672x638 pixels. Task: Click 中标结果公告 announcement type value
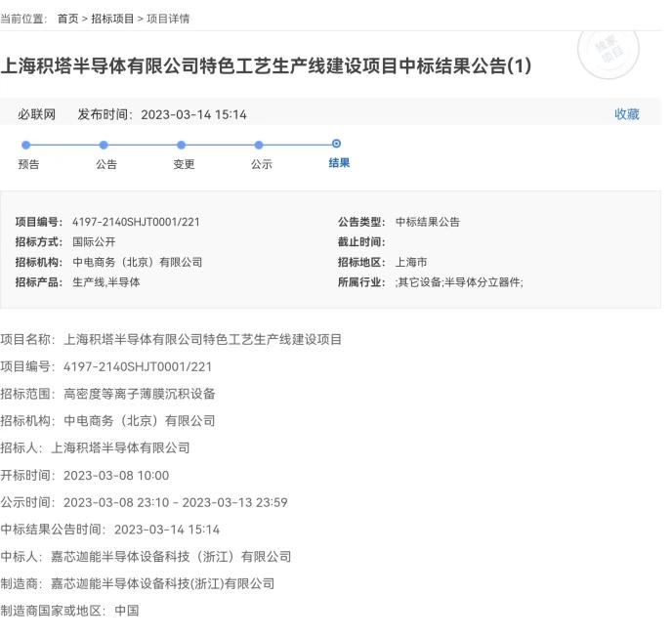(427, 222)
